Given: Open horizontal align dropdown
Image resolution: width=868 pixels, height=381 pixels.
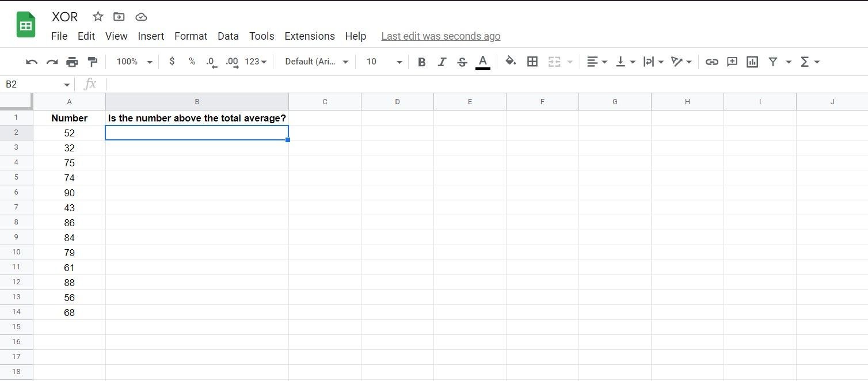Looking at the screenshot, I should [x=597, y=62].
